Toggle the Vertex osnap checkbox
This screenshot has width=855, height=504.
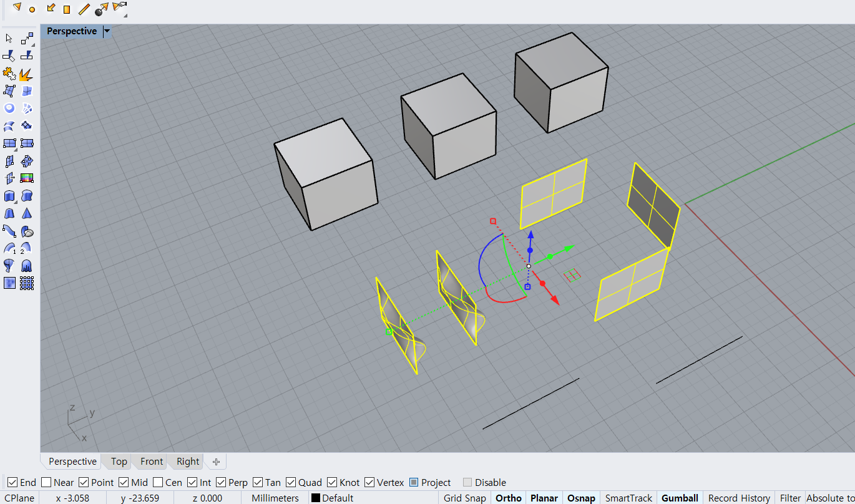tap(369, 482)
